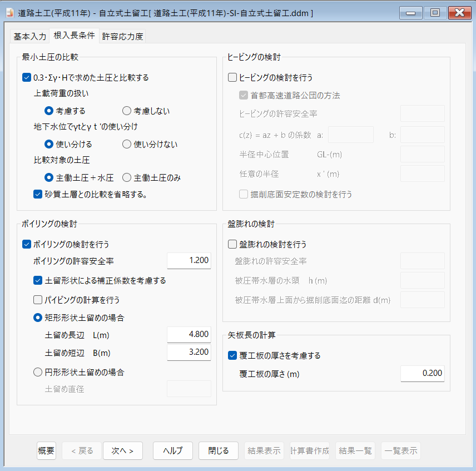
Task: Select 円形形状土留めの場合 radio button
Action: (x=38, y=372)
